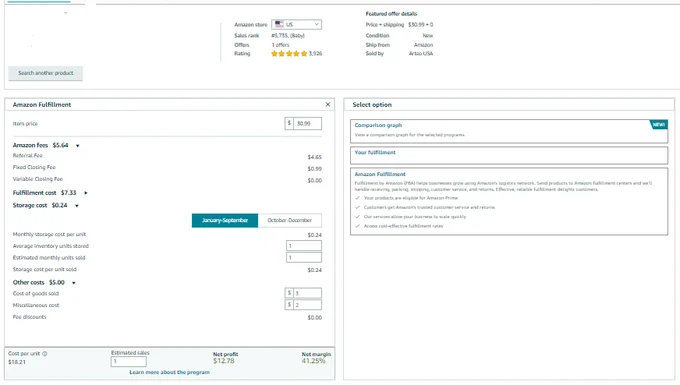This screenshot has width=680, height=385.
Task: Select the January-September storage period
Action: tap(225, 220)
